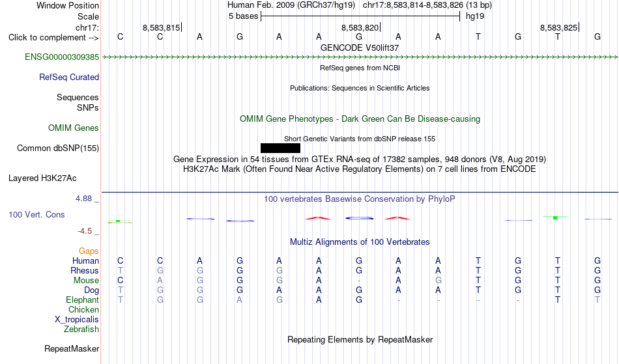The height and width of the screenshot is (364, 619).
Task: Click 'RefSeq genes from NCBI' title
Action: point(360,68)
